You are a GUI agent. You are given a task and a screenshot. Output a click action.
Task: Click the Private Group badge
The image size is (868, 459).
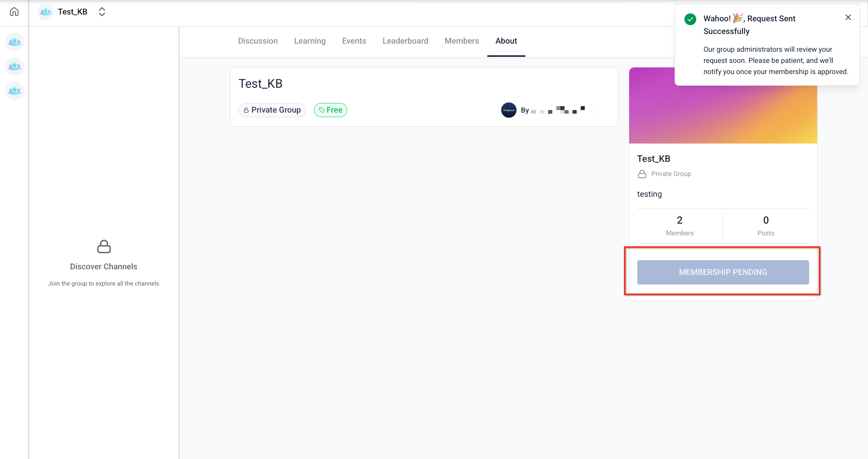coord(272,110)
